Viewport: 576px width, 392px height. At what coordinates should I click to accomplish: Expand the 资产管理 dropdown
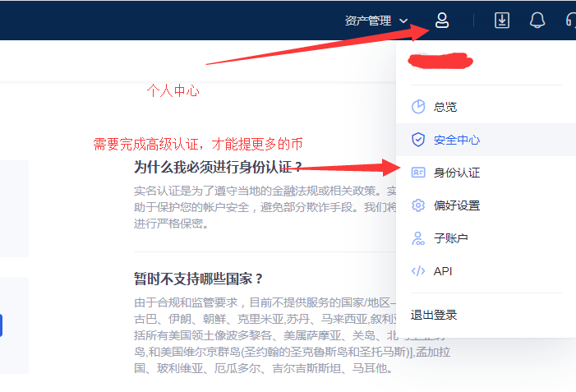click(376, 21)
